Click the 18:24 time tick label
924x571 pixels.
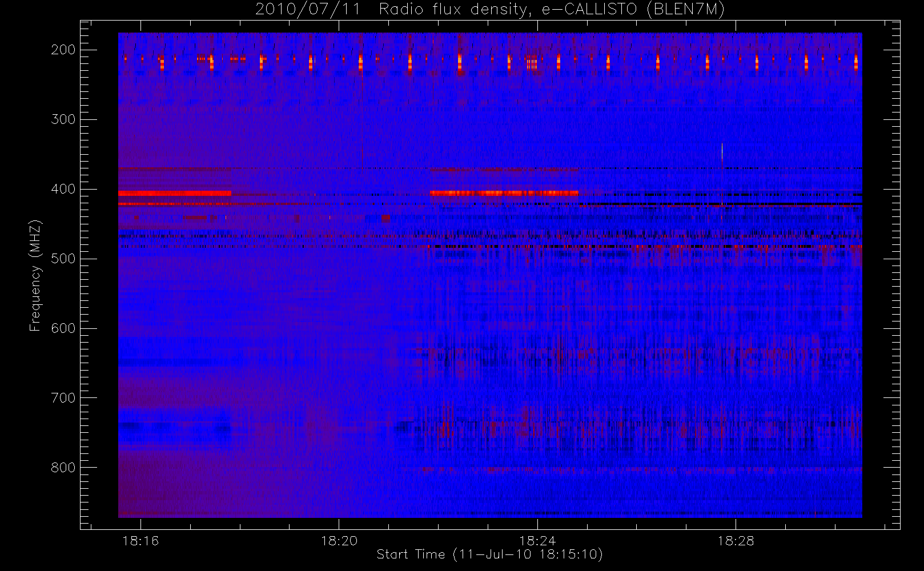537,541
